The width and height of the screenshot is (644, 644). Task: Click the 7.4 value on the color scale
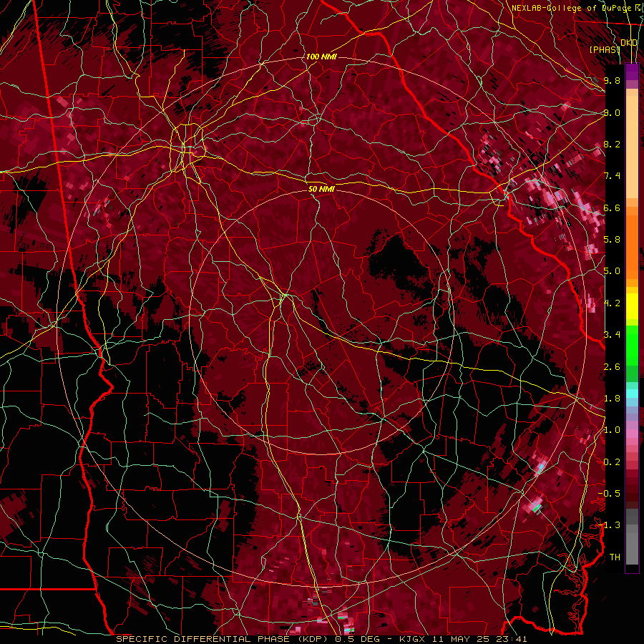(x=613, y=176)
